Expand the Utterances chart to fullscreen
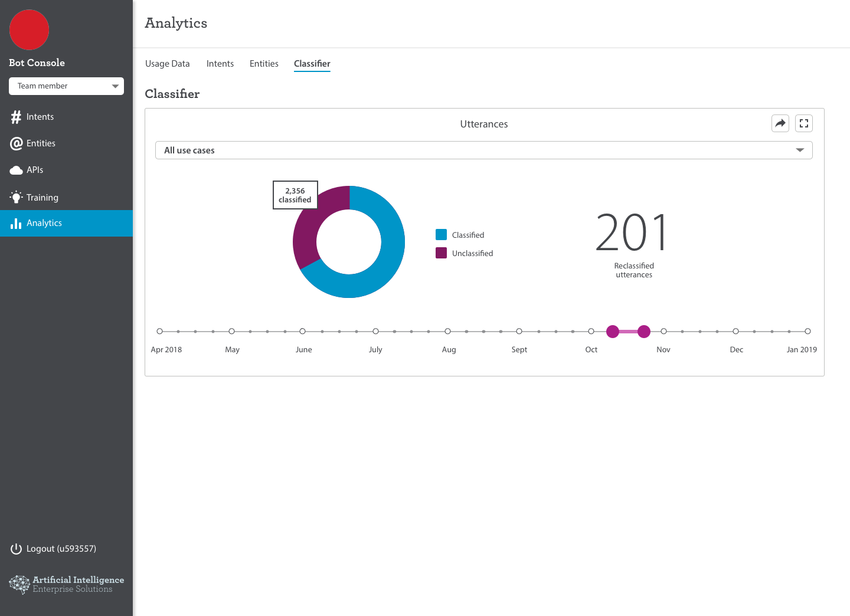Image resolution: width=850 pixels, height=616 pixels. click(804, 123)
